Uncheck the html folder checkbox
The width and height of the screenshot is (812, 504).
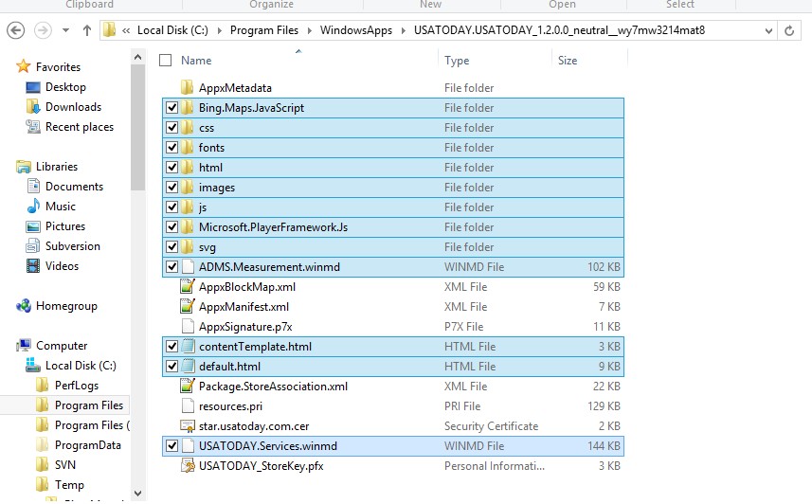coord(171,168)
